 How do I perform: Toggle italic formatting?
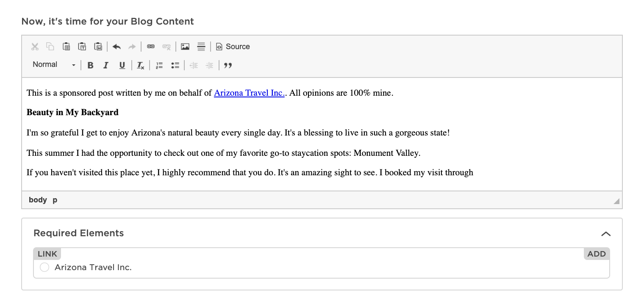pyautogui.click(x=106, y=65)
